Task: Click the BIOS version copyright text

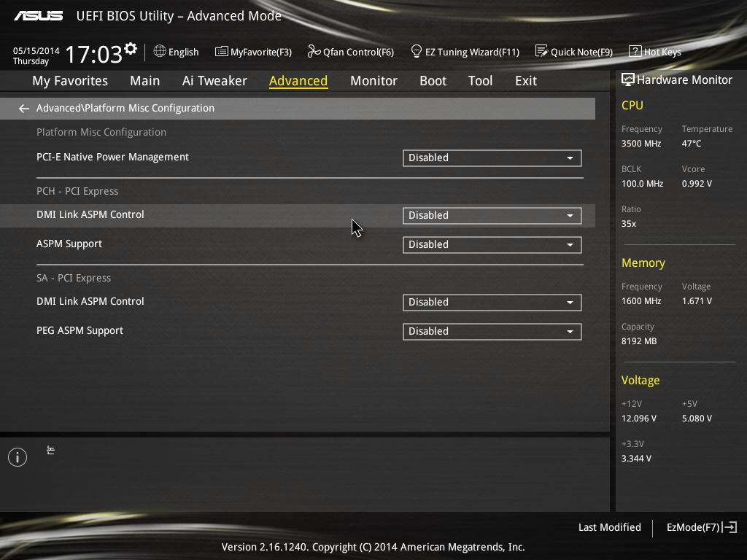Action: (373, 547)
